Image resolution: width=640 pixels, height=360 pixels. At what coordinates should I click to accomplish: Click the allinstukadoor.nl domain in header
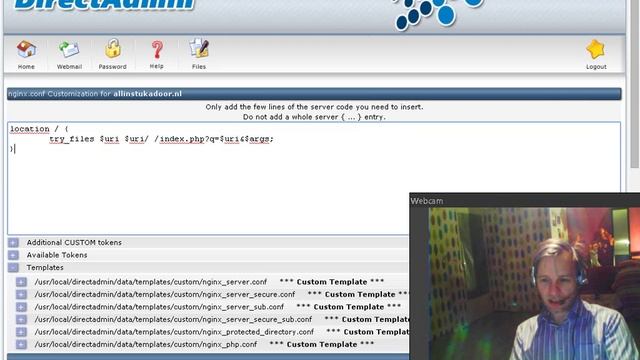point(147,94)
